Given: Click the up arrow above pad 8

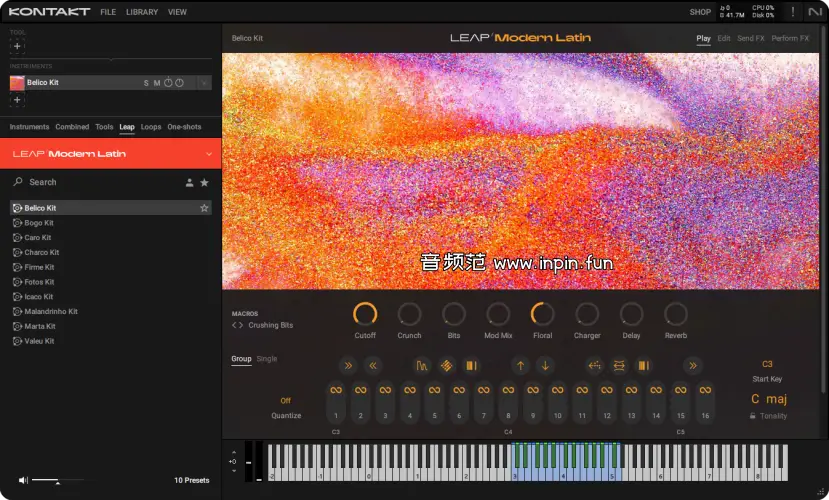Looking at the screenshot, I should coord(520,365).
